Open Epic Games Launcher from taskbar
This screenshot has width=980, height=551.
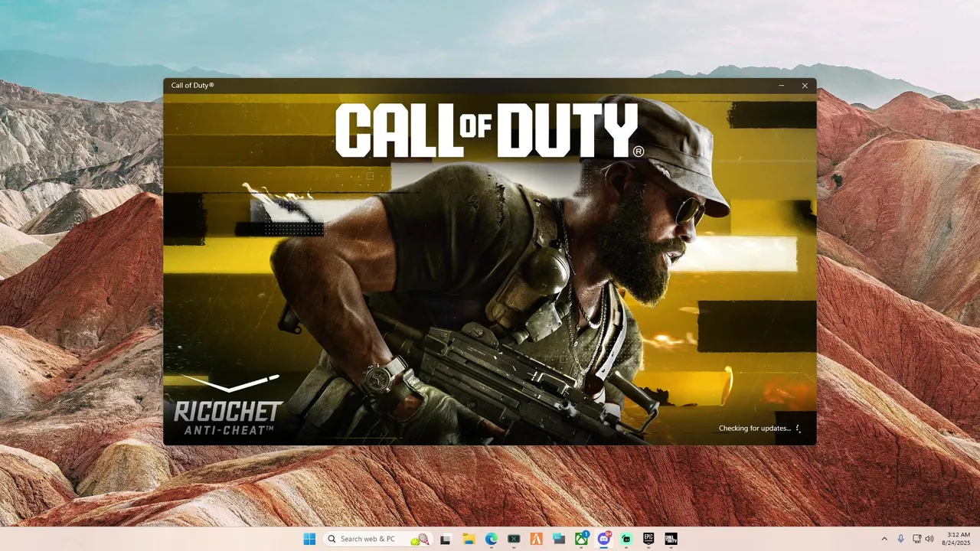[648, 539]
